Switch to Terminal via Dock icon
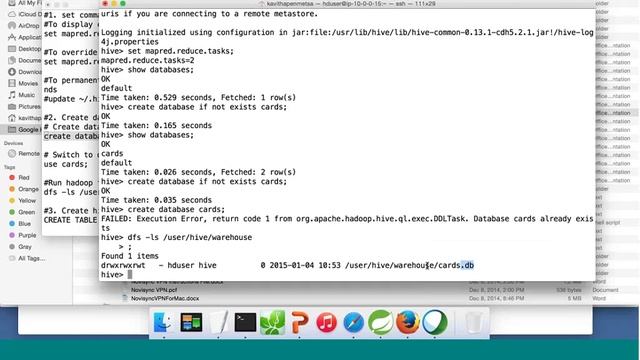 245,322
